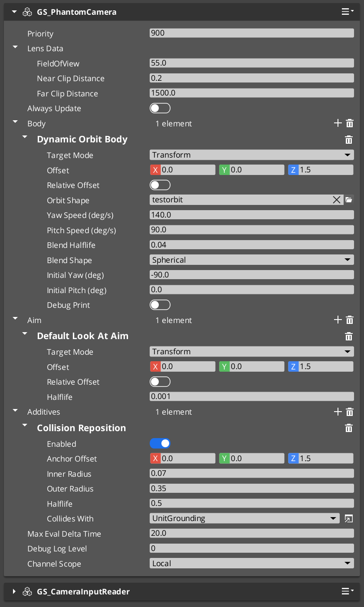
Task: Clear all Aim elements with trash icon
Action: [x=350, y=320]
